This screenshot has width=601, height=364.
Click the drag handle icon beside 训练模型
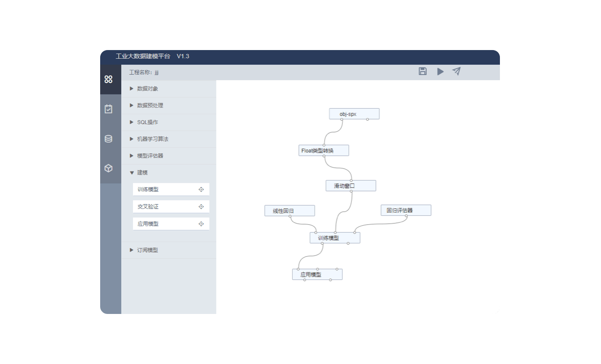coord(201,189)
